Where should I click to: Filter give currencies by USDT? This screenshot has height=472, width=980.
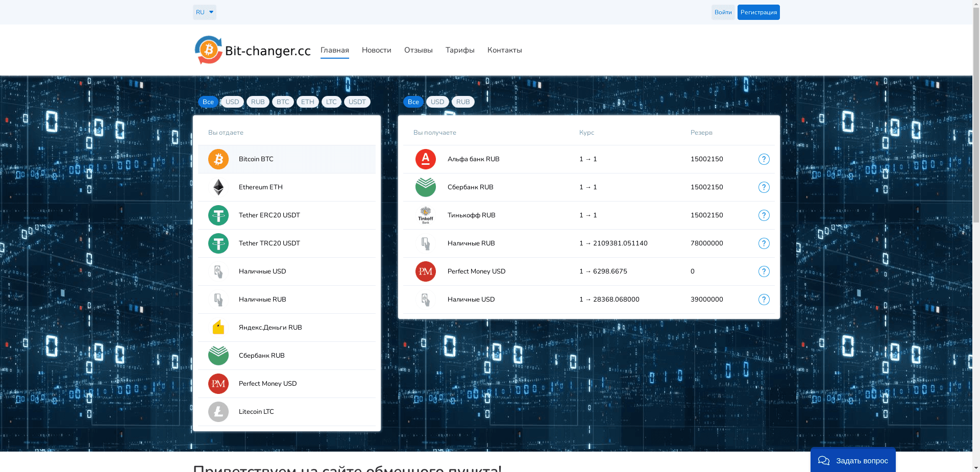(357, 102)
